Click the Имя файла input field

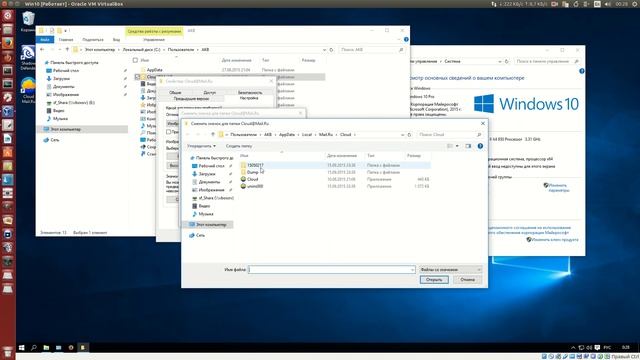pyautogui.click(x=331, y=270)
